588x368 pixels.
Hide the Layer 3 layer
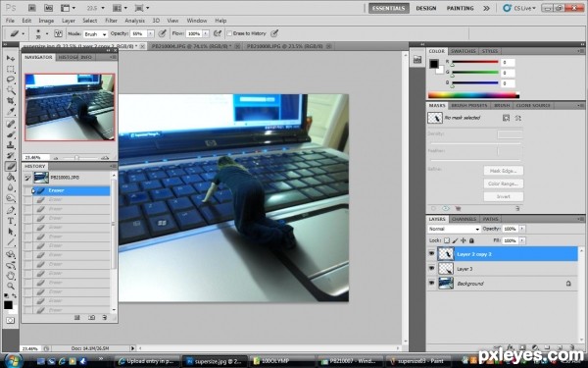(431, 269)
